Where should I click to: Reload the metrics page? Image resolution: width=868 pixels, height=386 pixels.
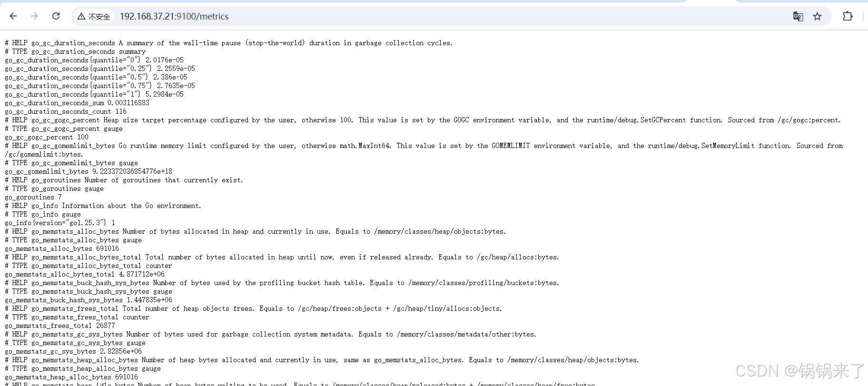(x=56, y=16)
